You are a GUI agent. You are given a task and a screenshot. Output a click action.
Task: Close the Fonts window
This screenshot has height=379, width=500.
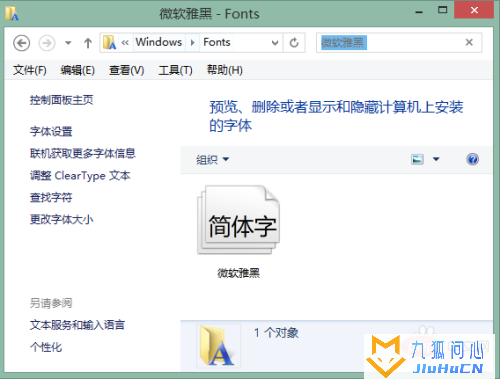click(474, 10)
